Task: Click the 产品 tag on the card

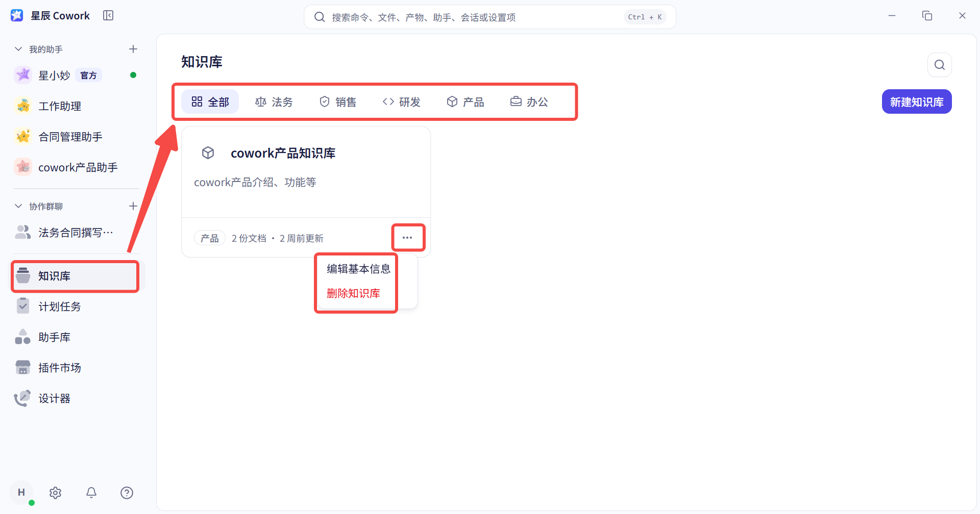Action: 210,238
